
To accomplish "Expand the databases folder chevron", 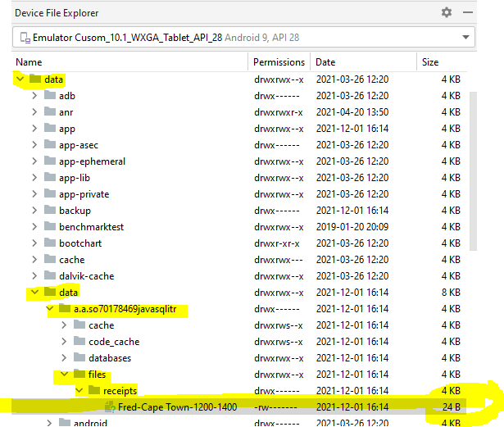I will point(64,358).
